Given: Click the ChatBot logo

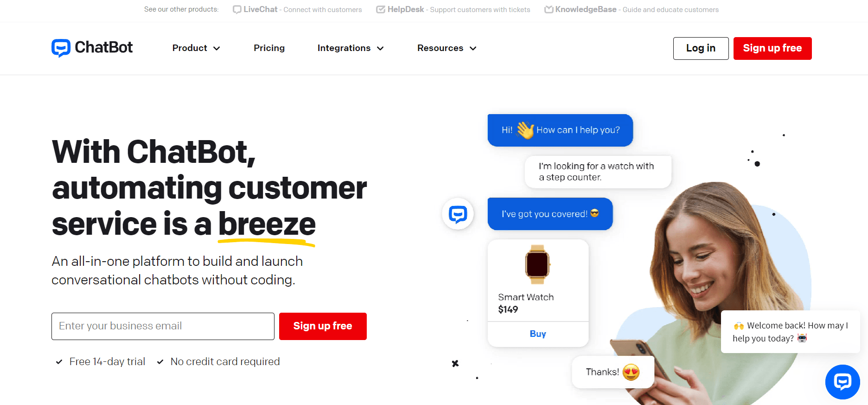Looking at the screenshot, I should [x=91, y=47].
